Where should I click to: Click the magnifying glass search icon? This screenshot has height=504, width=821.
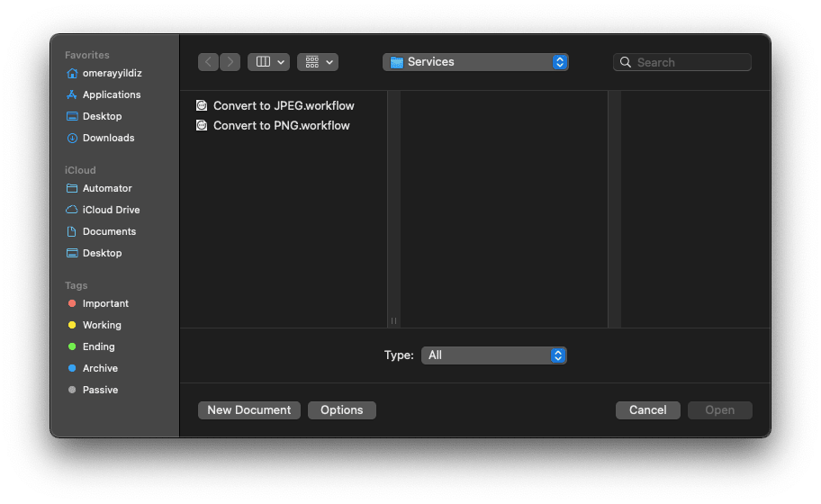pos(625,62)
